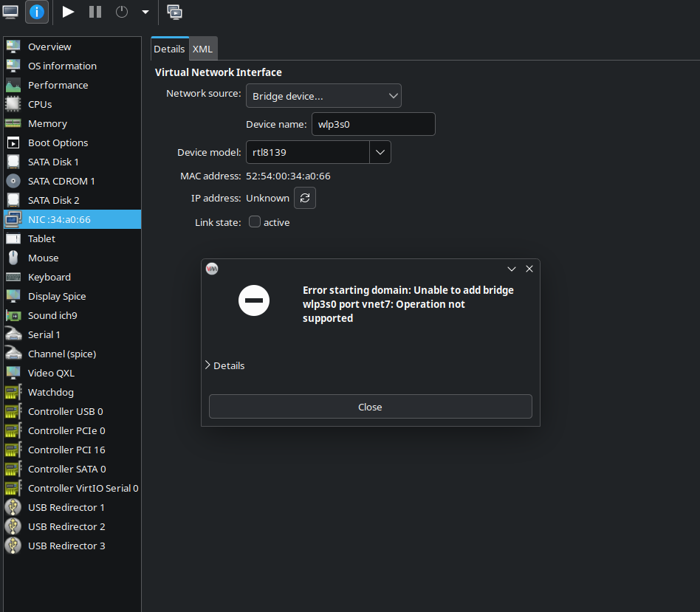Click the Mouse device icon
This screenshot has width=700, height=612.
click(x=13, y=258)
